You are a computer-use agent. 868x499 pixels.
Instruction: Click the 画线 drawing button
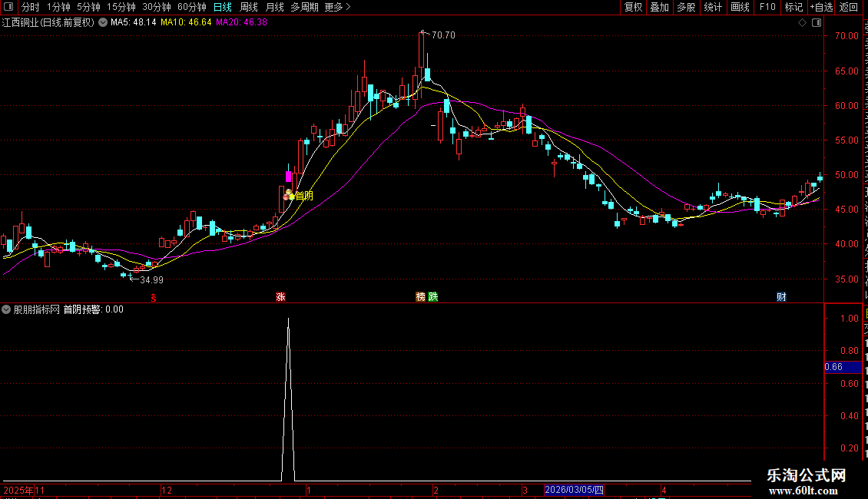point(740,7)
